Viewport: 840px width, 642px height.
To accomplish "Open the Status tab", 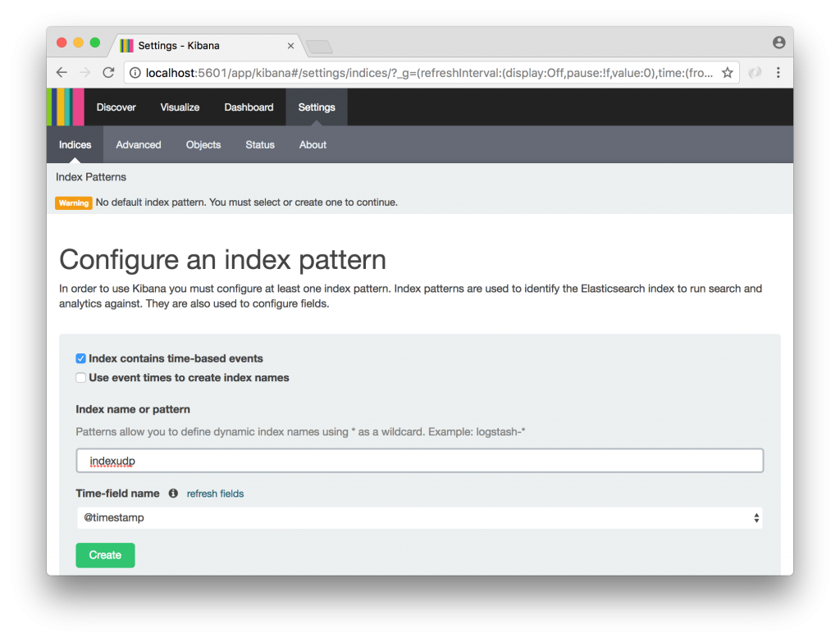I will (260, 144).
